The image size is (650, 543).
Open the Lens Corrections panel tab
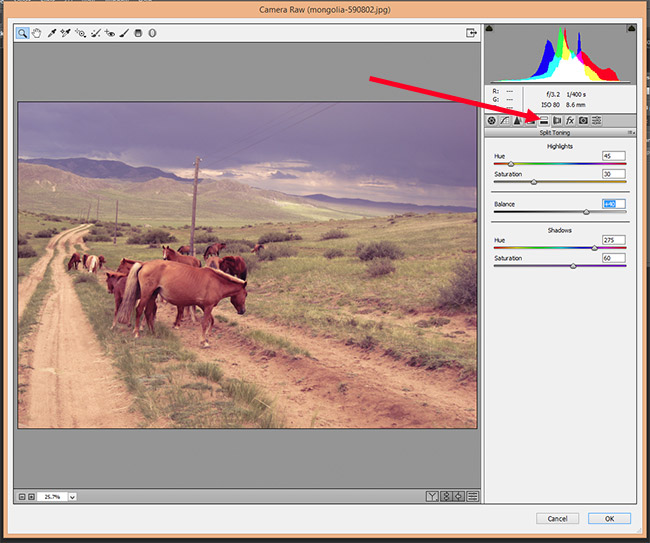tap(557, 121)
